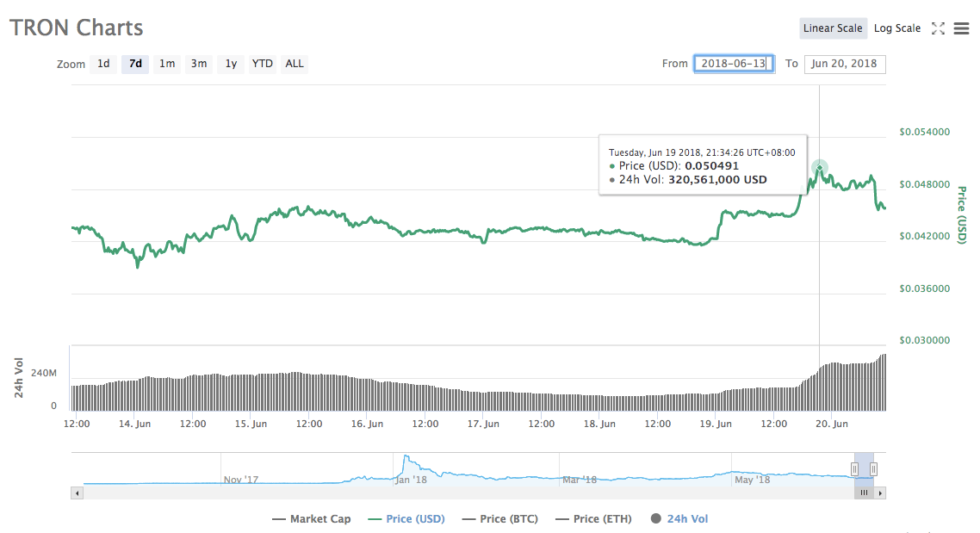The width and height of the screenshot is (980, 533).
Task: Click the tooltip volume 320,561,000 USD
Action: point(717,180)
